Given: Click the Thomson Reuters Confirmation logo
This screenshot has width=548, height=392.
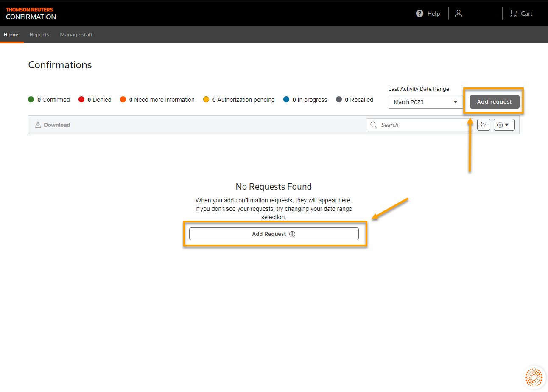Looking at the screenshot, I should [x=31, y=13].
